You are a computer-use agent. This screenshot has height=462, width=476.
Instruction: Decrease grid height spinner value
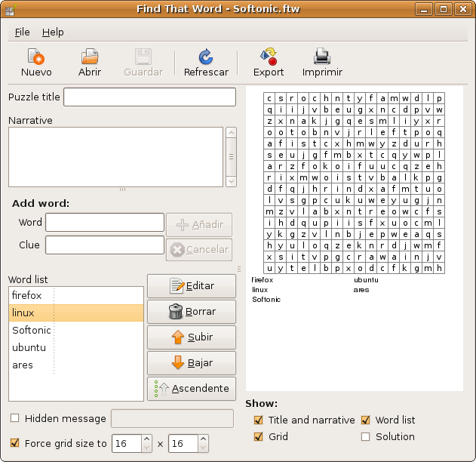click(202, 448)
